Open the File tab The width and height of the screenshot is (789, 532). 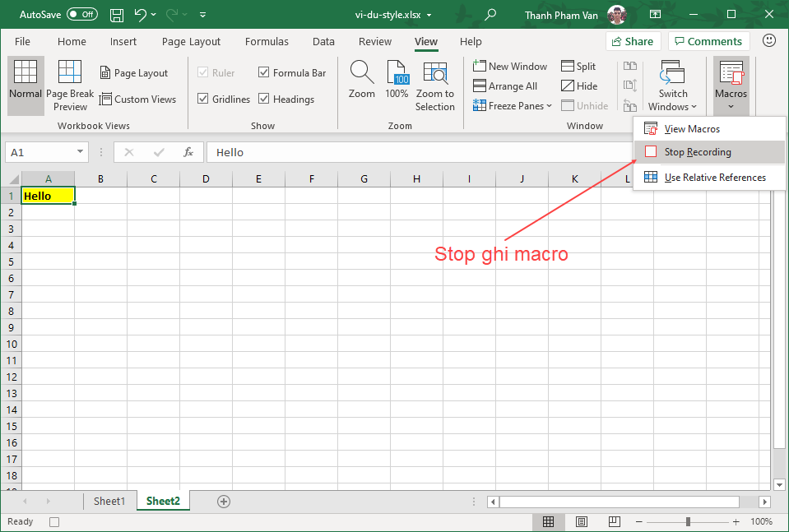23,42
